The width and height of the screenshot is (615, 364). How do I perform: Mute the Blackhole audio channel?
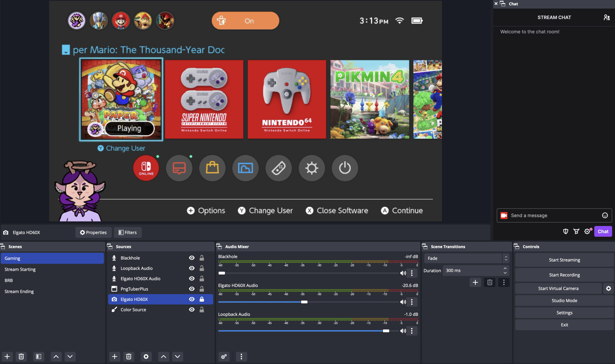(403, 273)
